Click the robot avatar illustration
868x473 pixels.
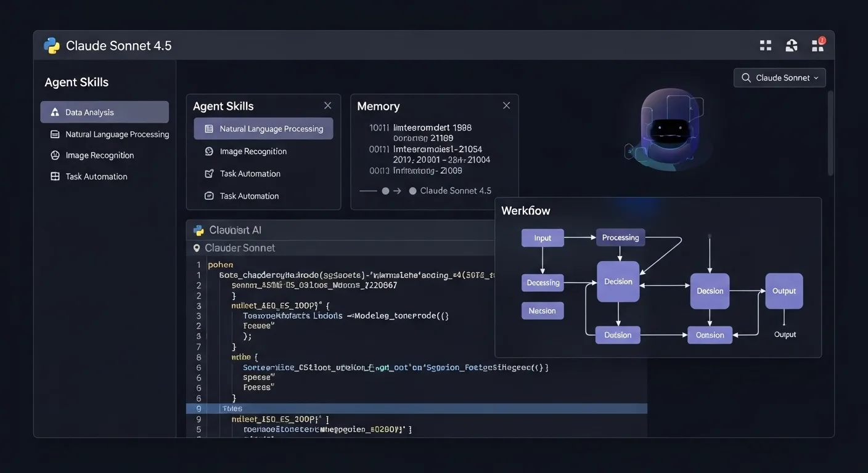point(668,129)
